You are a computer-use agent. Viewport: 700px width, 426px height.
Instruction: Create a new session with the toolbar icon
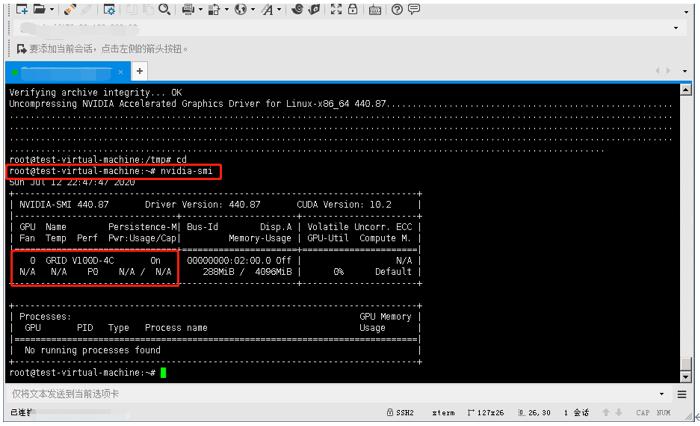point(21,9)
